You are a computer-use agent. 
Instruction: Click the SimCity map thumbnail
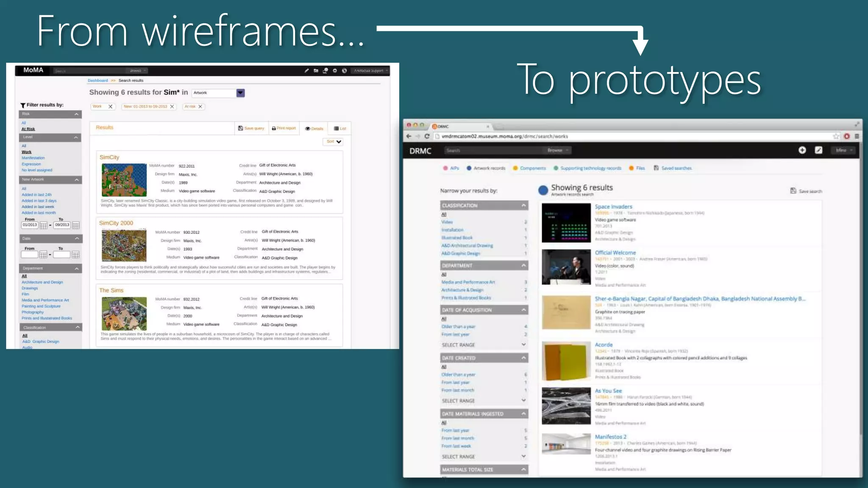click(x=124, y=180)
